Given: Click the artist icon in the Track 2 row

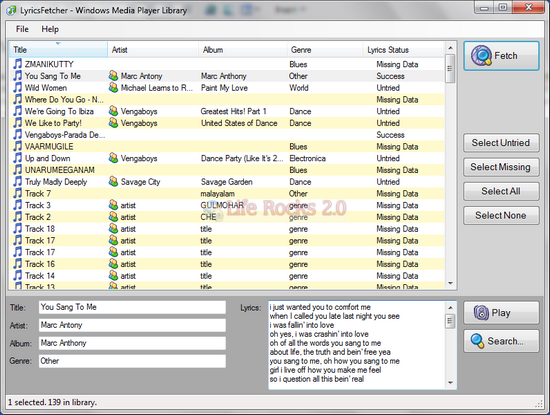Looking at the screenshot, I should click(113, 217).
